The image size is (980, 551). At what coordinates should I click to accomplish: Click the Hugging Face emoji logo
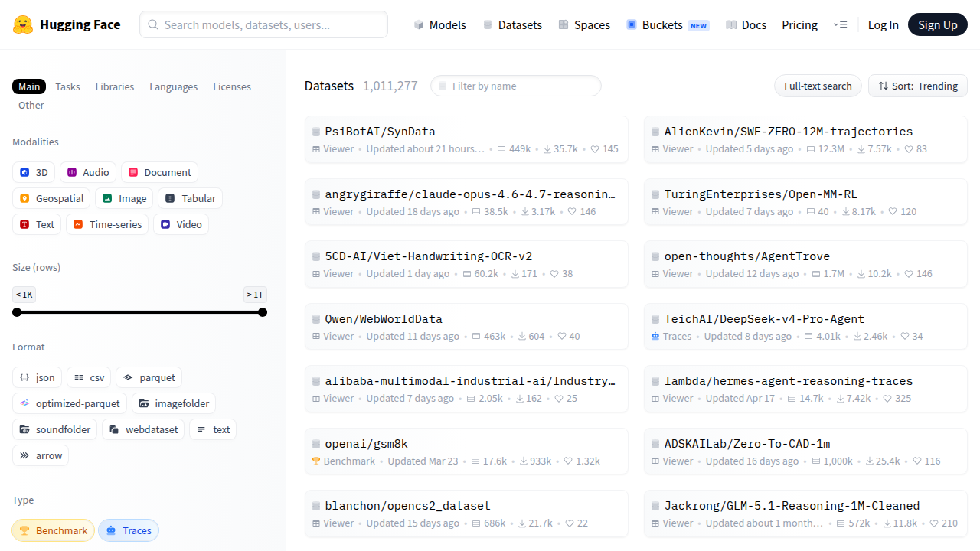(x=23, y=24)
